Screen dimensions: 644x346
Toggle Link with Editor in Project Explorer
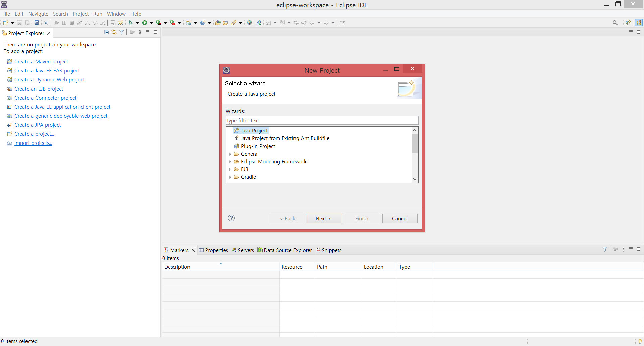114,32
